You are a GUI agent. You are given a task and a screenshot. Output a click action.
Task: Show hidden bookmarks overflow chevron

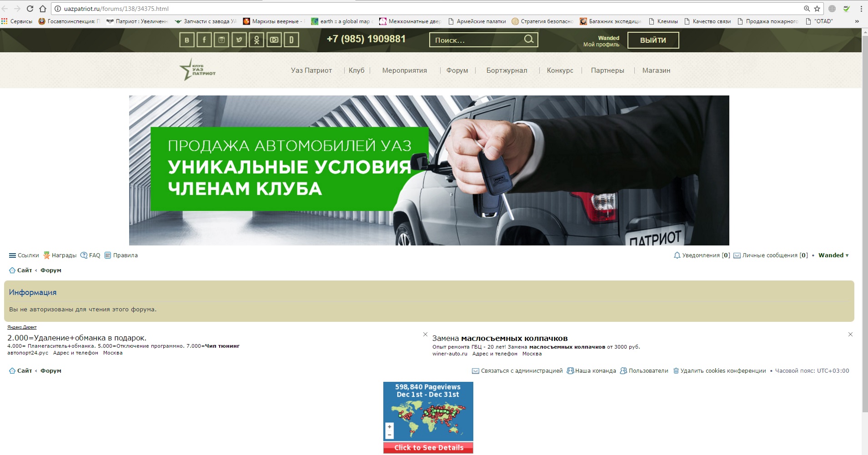(x=857, y=21)
